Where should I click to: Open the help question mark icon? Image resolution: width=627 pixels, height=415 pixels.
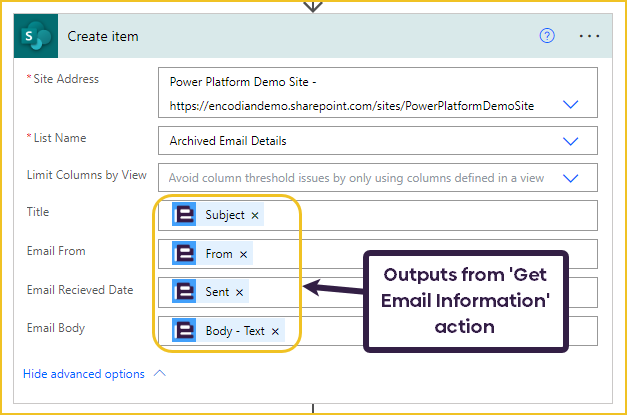coord(547,36)
